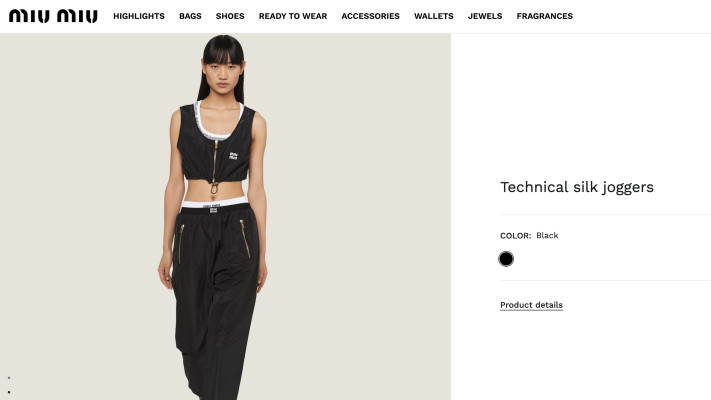Image resolution: width=711 pixels, height=400 pixels.
Task: Open the FRAGRANCES menu
Action: [545, 16]
